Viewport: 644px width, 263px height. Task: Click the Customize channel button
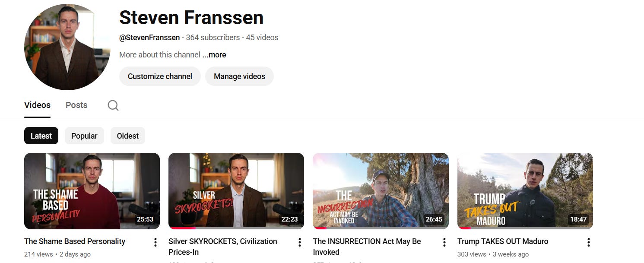pos(160,76)
